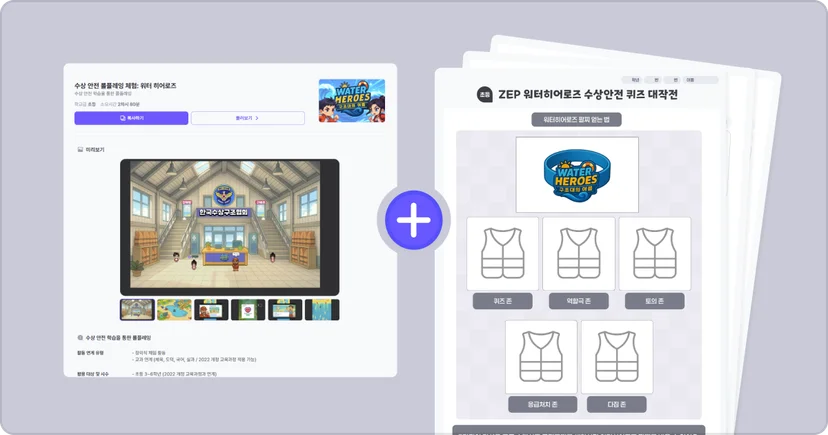828x435 pixels.
Task: Click the life vest icon above 다짐 존
Action: (617, 357)
